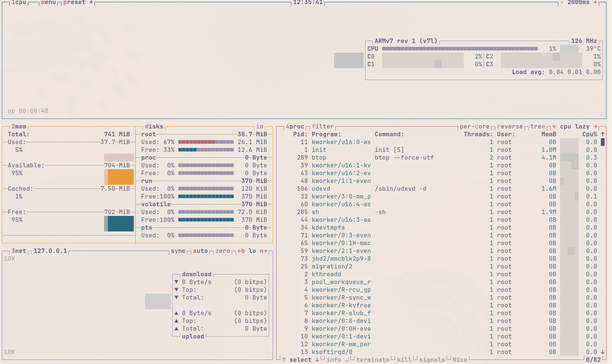612x364 pixels.
Task: Toggle the 2mem box label
Action: click(18, 127)
